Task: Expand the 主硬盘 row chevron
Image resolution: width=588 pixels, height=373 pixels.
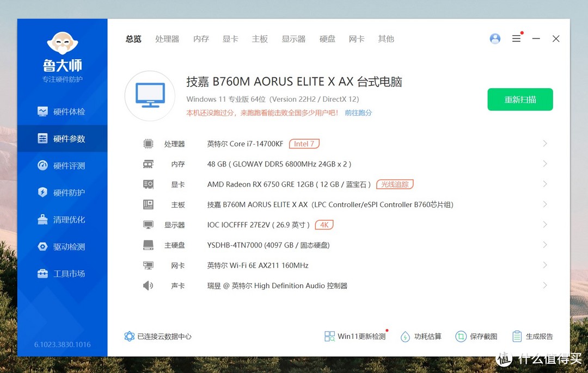Action: pos(545,245)
